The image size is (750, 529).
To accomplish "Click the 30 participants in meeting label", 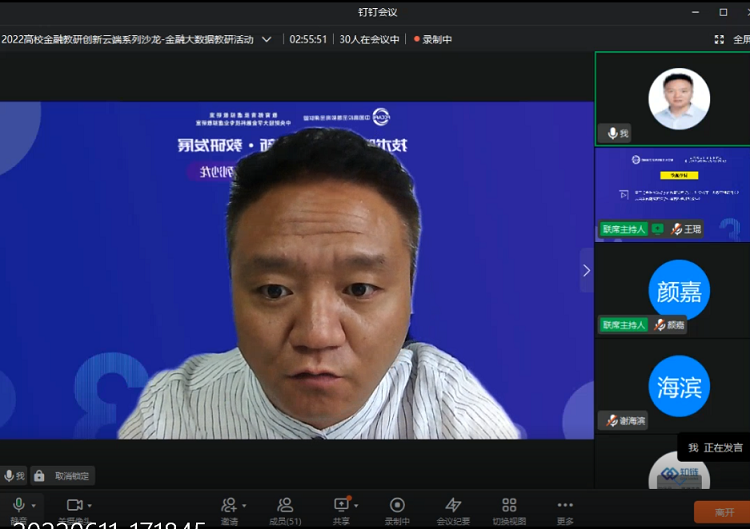I will click(369, 39).
